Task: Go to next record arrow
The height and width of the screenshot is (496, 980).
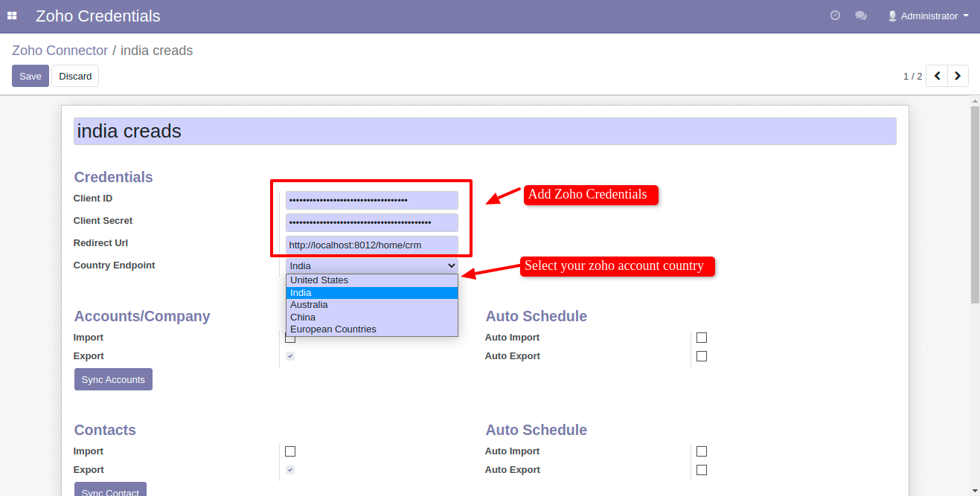Action: point(958,76)
